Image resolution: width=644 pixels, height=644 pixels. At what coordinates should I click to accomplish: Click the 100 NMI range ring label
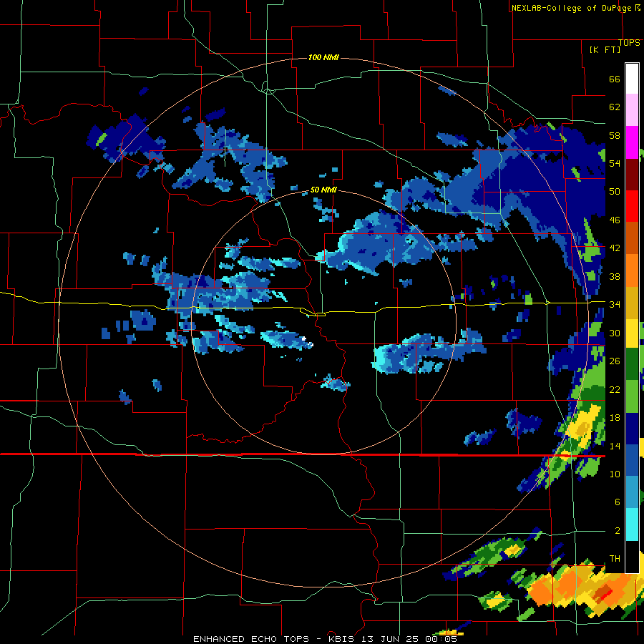click(323, 57)
